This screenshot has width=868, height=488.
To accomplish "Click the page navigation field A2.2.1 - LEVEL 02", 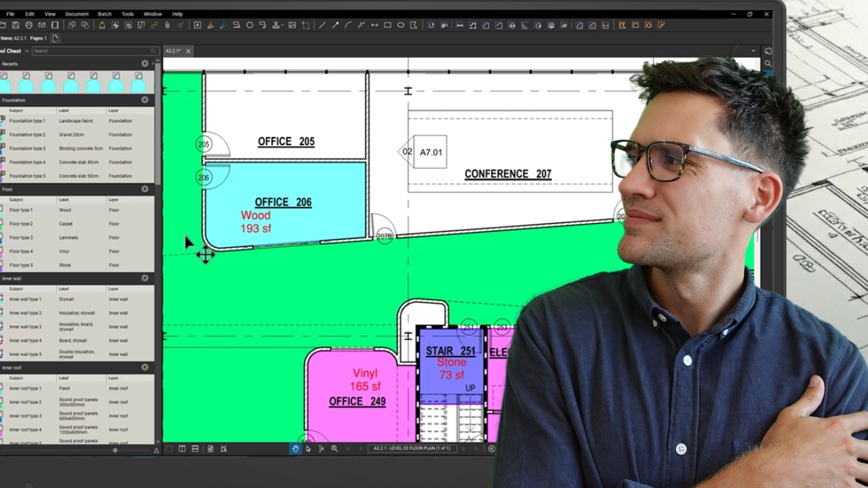I will point(412,449).
